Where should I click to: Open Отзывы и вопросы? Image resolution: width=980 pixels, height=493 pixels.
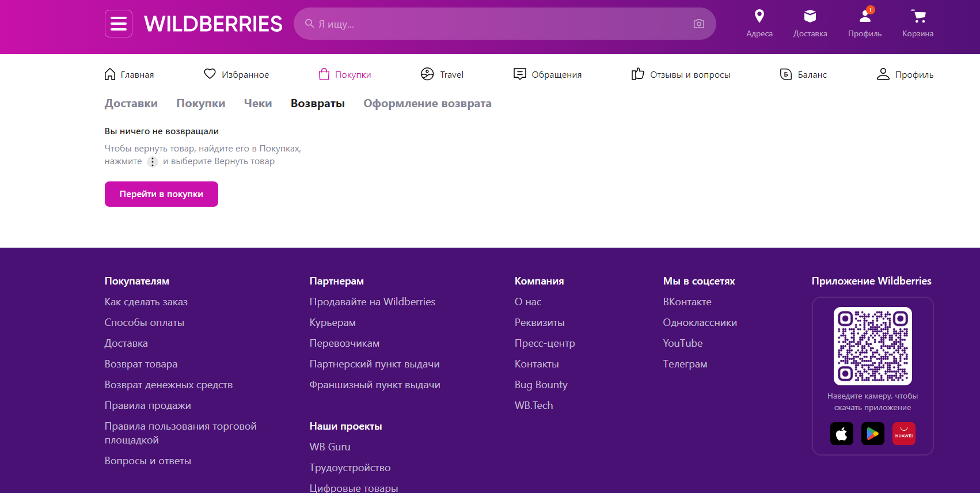tap(681, 74)
